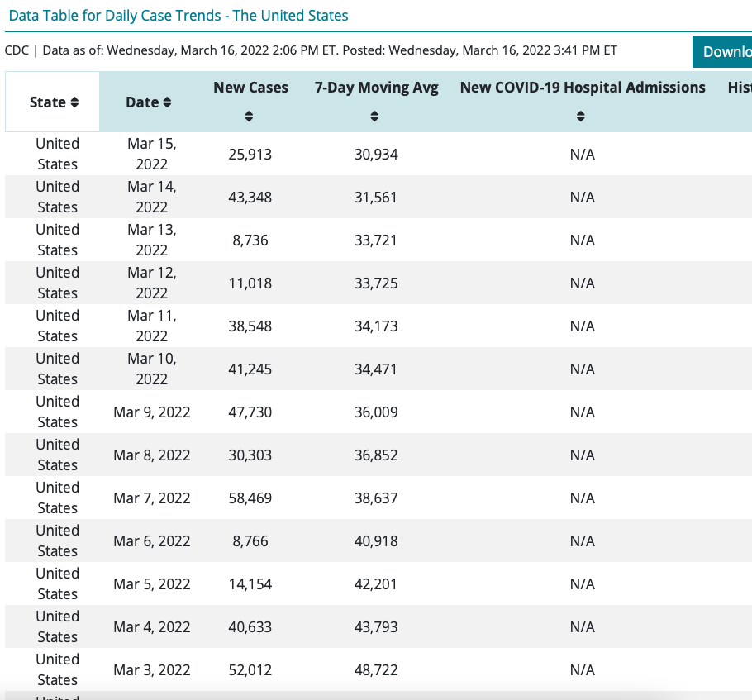Select the Mar 12, 2022 date cell
Screen dimensions: 752x700
pyautogui.click(x=152, y=283)
